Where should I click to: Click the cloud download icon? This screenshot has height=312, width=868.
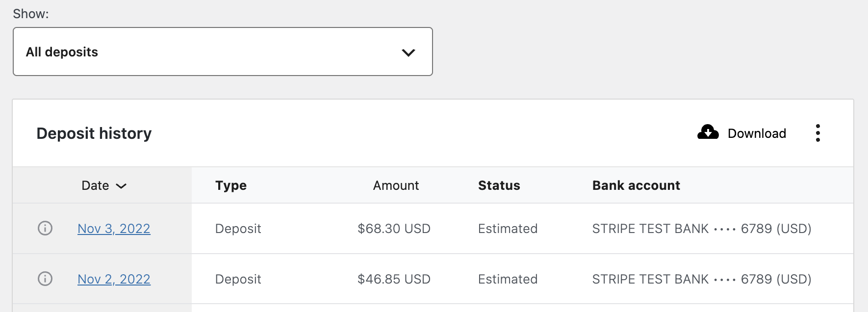(x=708, y=132)
